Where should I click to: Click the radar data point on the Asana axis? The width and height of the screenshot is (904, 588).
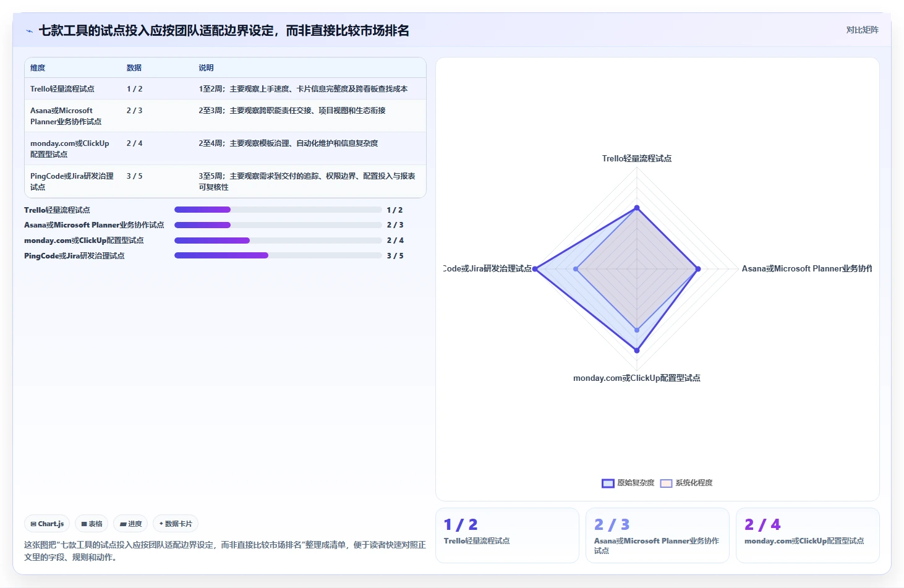(698, 269)
